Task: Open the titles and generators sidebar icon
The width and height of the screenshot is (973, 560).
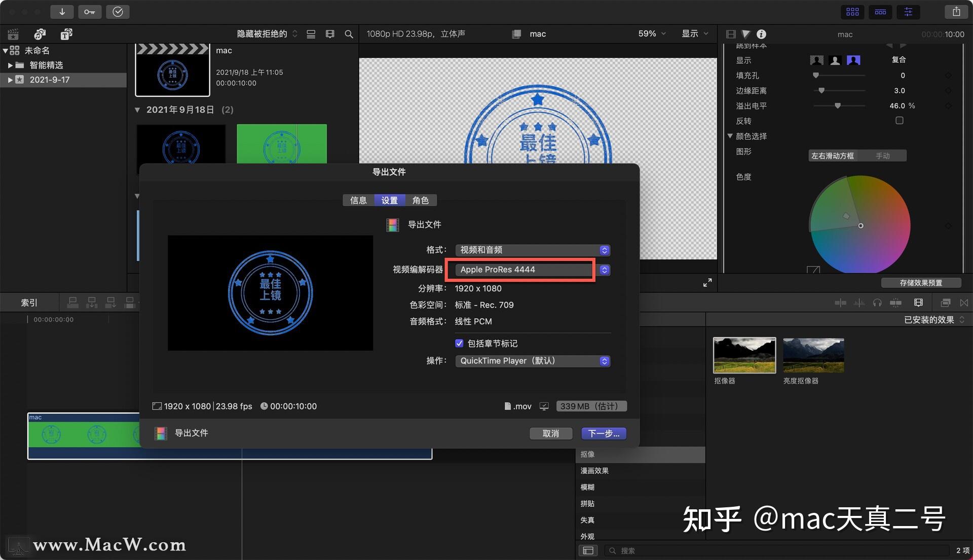Action: 66,34
